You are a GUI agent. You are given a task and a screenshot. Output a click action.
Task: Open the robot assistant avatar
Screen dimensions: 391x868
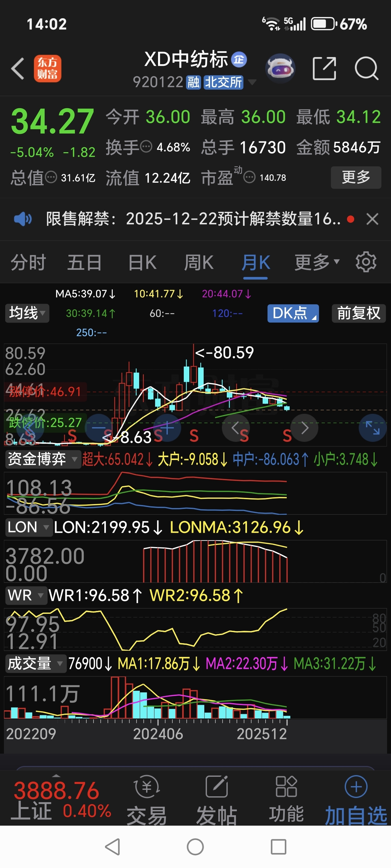(x=280, y=68)
